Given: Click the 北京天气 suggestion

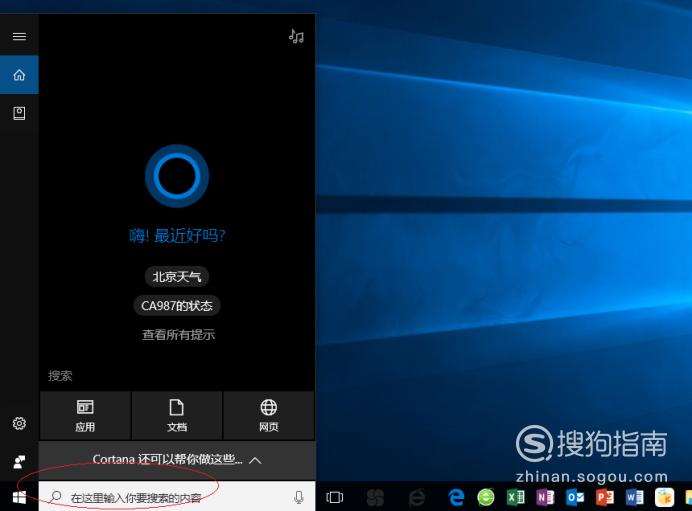Looking at the screenshot, I should click(x=177, y=277).
